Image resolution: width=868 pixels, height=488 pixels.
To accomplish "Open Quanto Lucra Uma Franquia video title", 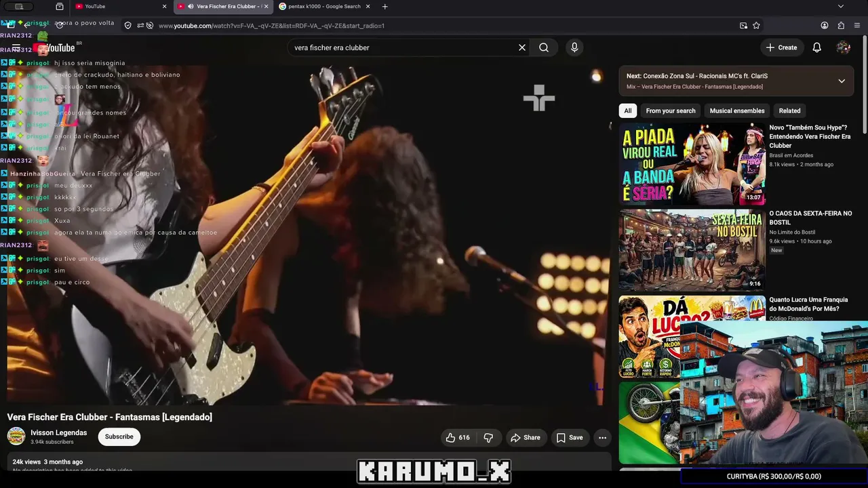I will (809, 304).
